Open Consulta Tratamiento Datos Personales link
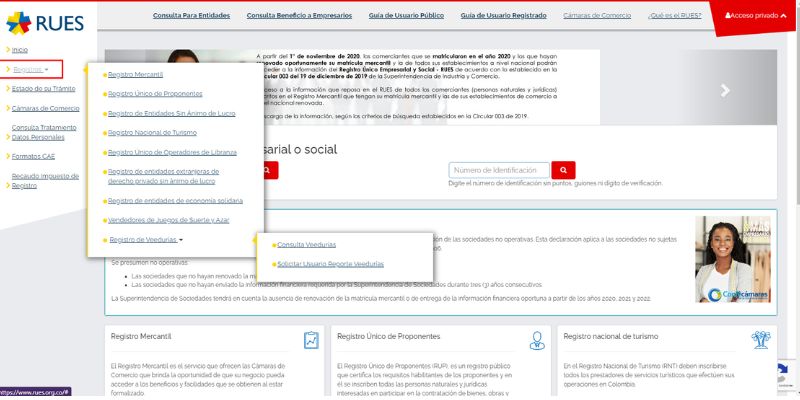Image resolution: width=800 pixels, height=400 pixels. pyautogui.click(x=44, y=133)
